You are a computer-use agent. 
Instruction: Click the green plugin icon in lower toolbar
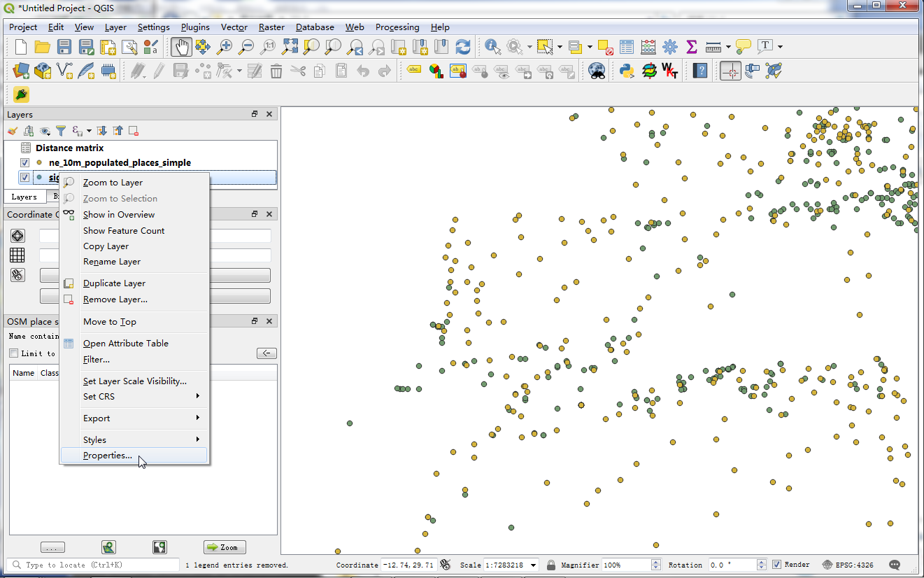click(x=21, y=94)
